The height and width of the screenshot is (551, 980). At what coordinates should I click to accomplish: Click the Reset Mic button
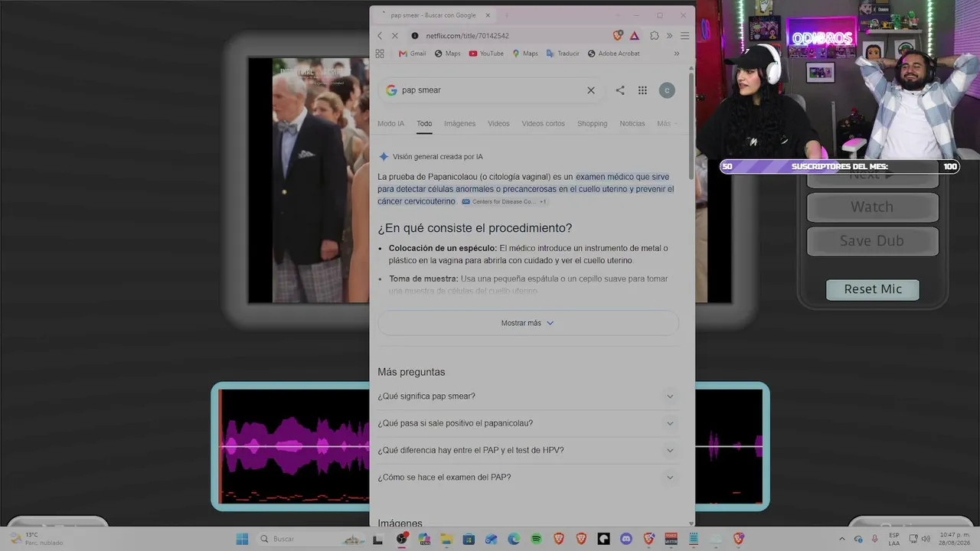coord(873,289)
